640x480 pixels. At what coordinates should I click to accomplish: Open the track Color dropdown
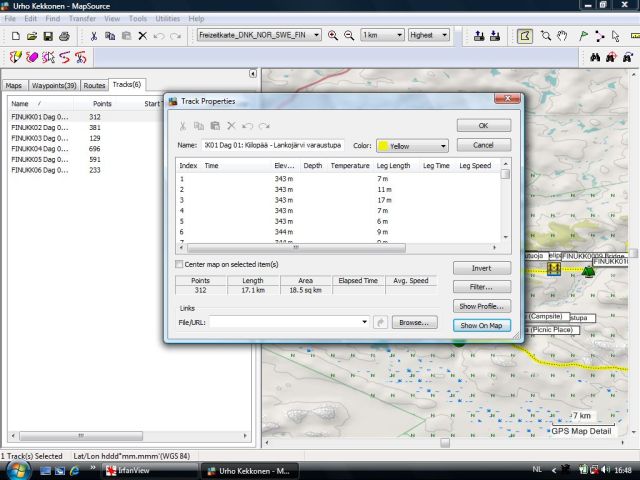pyautogui.click(x=411, y=146)
